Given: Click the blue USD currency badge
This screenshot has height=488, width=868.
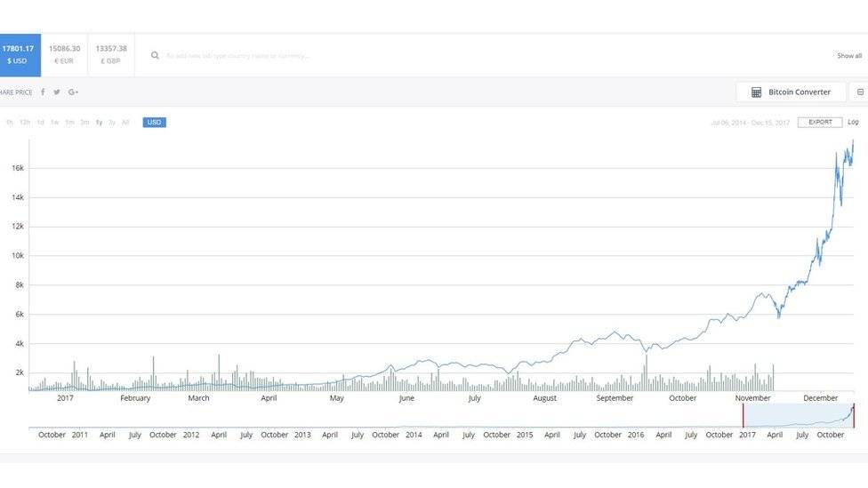Looking at the screenshot, I should [x=155, y=123].
